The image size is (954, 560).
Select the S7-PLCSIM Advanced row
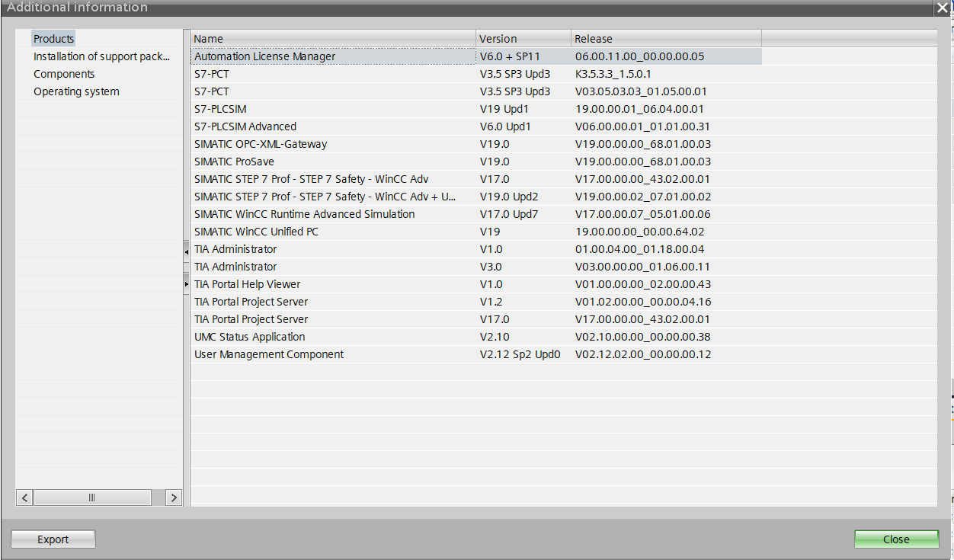pyautogui.click(x=476, y=126)
